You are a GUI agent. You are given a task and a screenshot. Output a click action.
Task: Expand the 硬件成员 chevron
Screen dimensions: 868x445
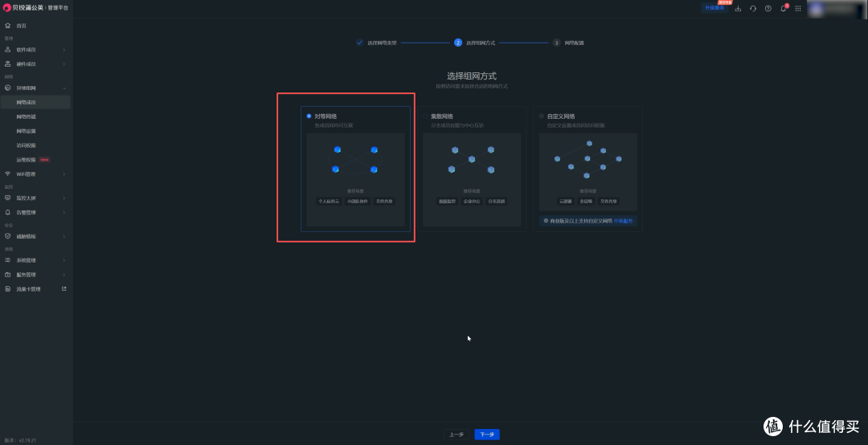(x=64, y=64)
